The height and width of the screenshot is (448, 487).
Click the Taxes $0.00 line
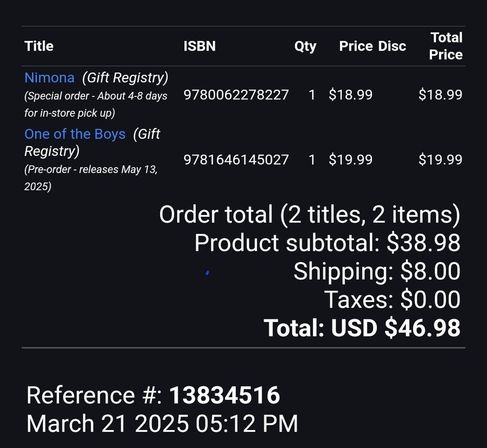[392, 299]
